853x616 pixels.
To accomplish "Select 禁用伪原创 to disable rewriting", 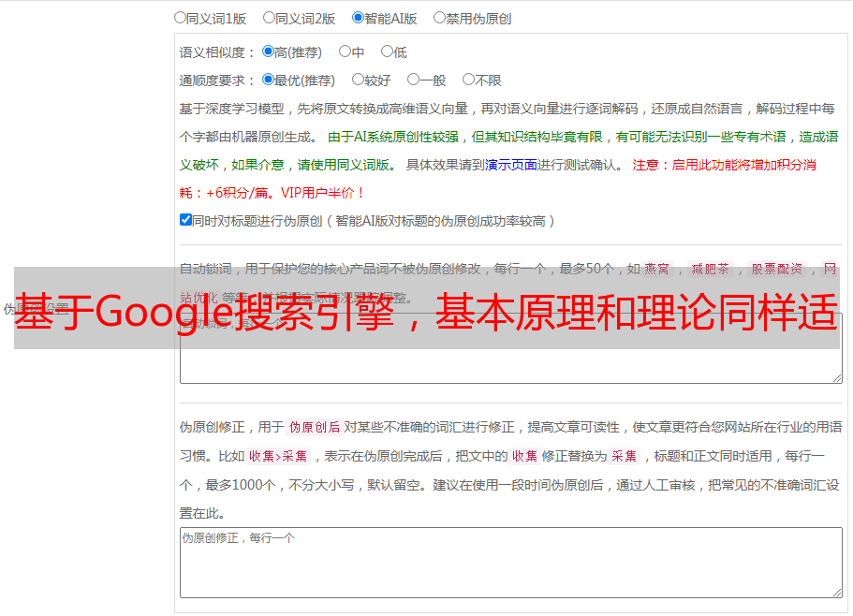I will (439, 18).
